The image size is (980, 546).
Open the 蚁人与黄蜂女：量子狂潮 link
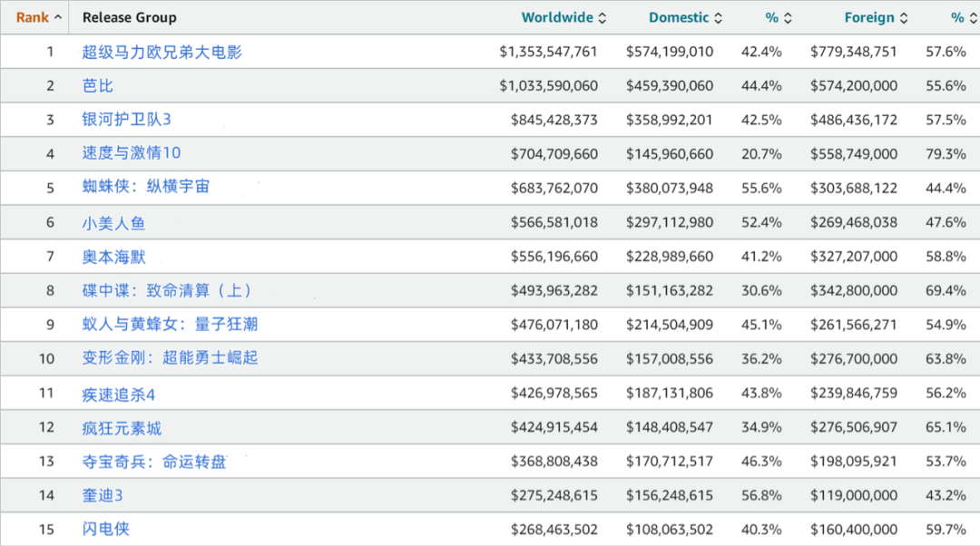click(x=170, y=324)
